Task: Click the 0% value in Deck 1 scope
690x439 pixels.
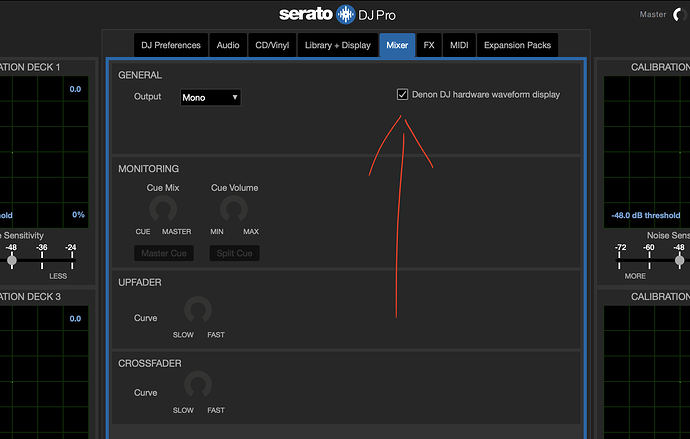Action: (78, 215)
